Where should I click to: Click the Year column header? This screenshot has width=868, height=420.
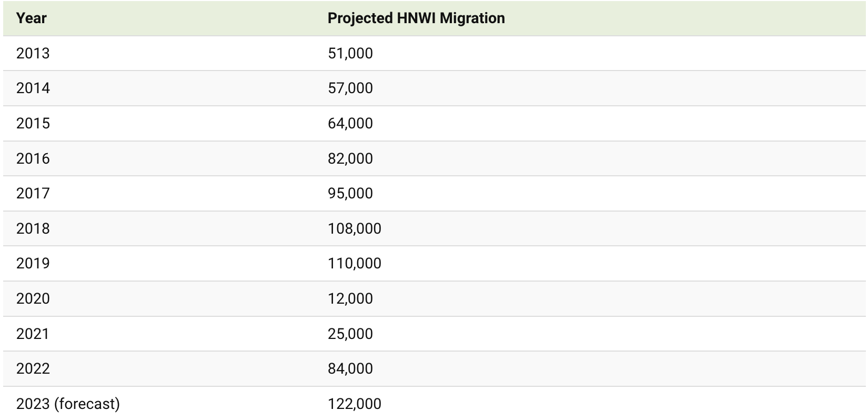(32, 18)
